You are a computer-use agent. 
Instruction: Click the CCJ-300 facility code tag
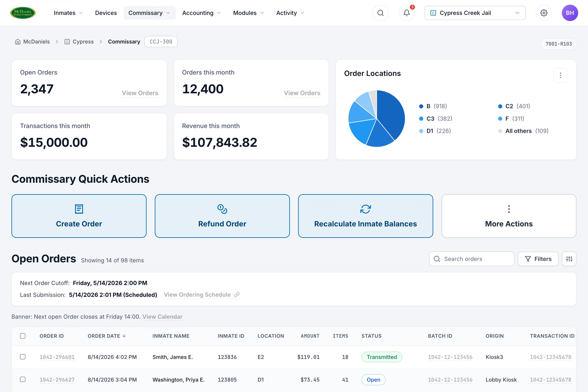coord(161,42)
